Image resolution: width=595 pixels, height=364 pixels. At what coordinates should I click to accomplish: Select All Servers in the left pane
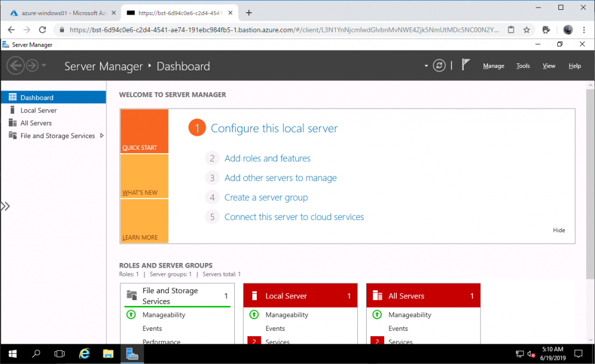pyautogui.click(x=53, y=123)
